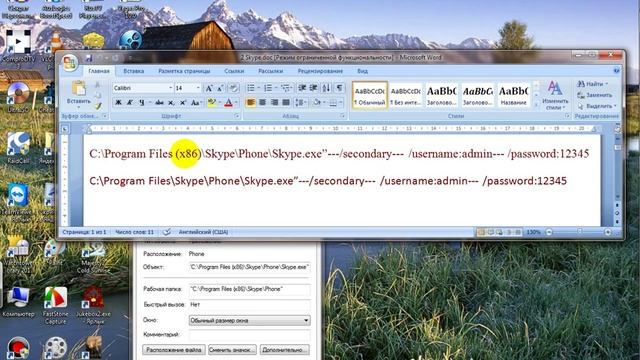Open Окно combo box in Properties dialog
The height and width of the screenshot is (360, 640).
[x=249, y=320]
